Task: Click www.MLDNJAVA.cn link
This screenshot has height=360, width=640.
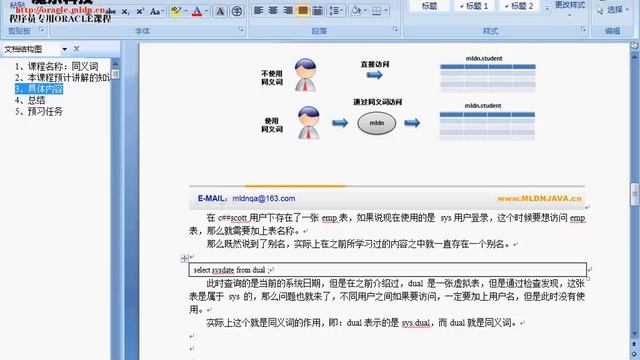Action: point(539,198)
